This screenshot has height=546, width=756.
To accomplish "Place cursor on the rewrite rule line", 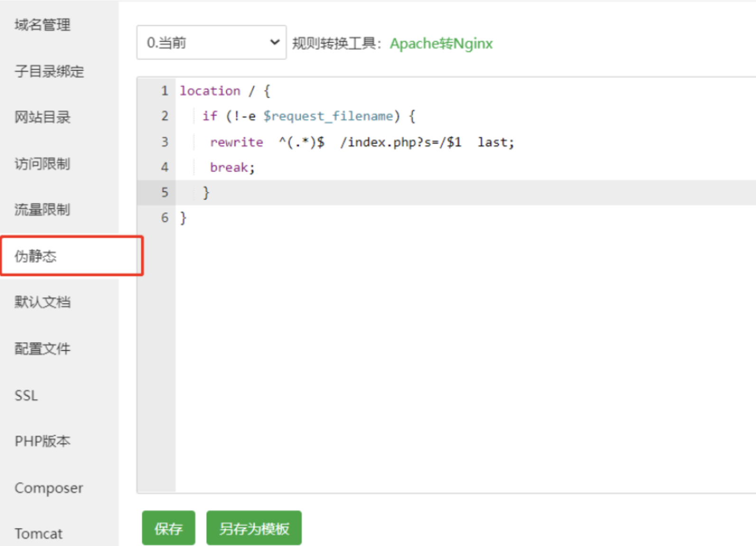I will click(361, 142).
